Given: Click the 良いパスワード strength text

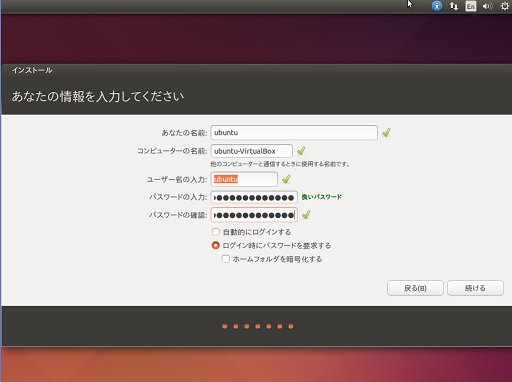Looking at the screenshot, I should pyautogui.click(x=322, y=197).
